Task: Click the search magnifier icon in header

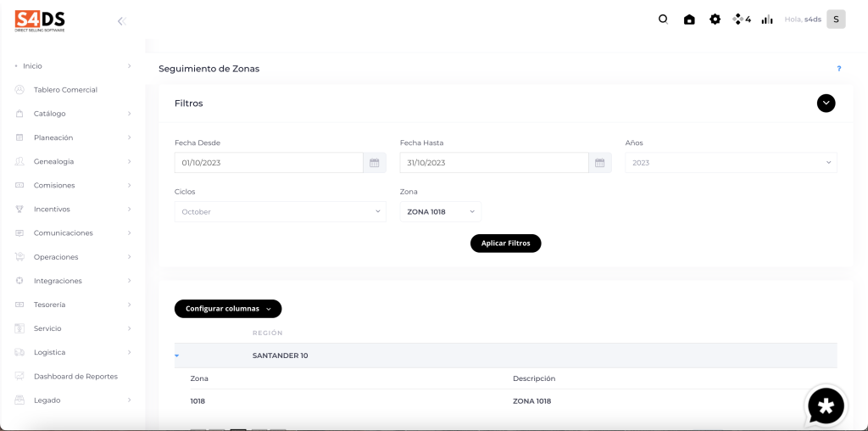Action: tap(663, 20)
